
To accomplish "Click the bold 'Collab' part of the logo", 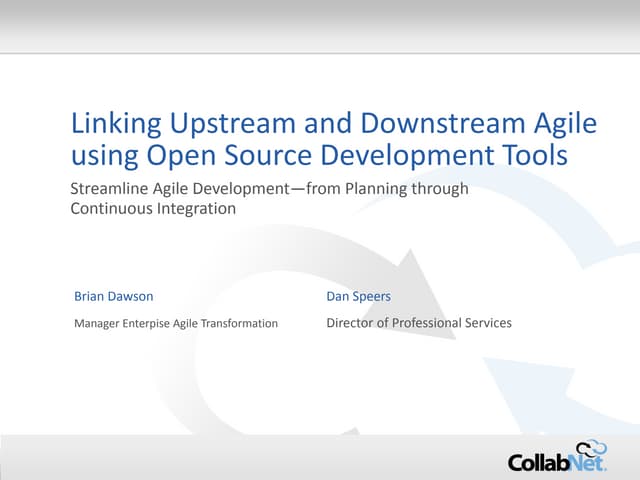I will tap(540, 463).
